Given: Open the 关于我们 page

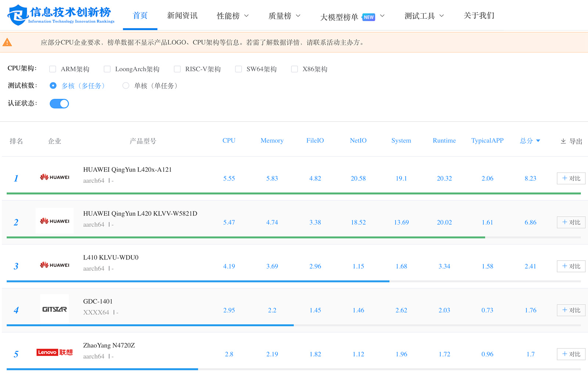Looking at the screenshot, I should [479, 16].
